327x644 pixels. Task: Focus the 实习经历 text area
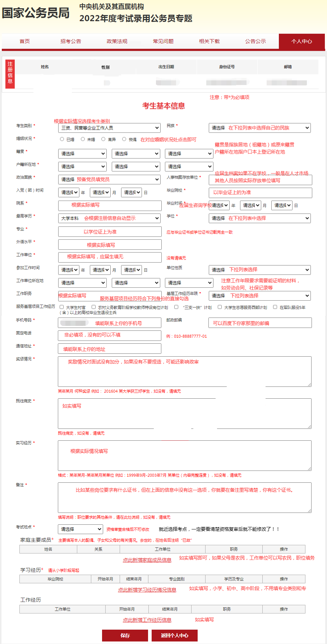[185, 455]
